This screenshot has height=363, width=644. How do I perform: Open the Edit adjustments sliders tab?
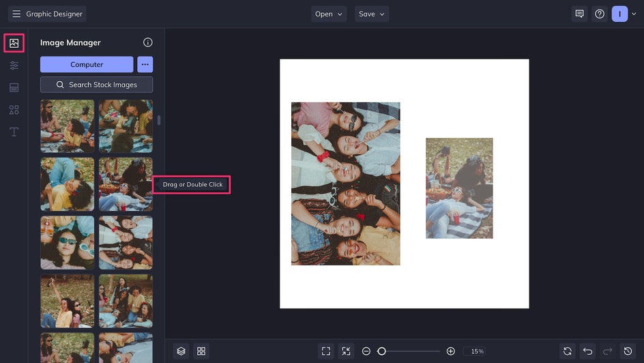point(14,66)
